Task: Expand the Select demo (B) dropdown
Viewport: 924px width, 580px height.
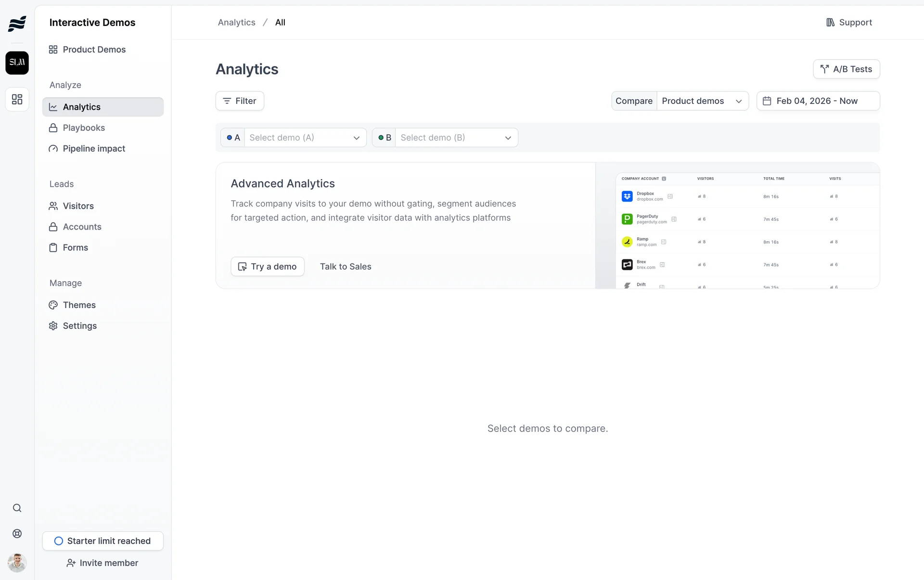Action: [x=456, y=138]
